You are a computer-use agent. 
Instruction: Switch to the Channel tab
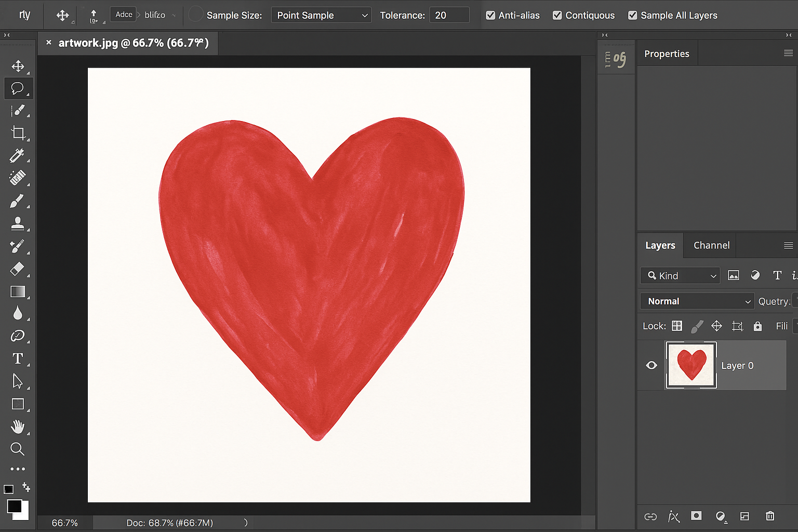coord(711,245)
